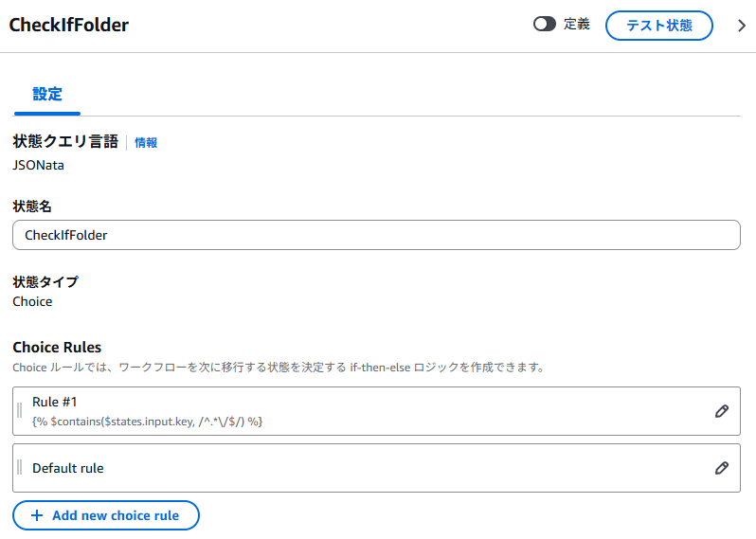Switch to the 設定 tab
The height and width of the screenshot is (539, 756).
pos(47,94)
